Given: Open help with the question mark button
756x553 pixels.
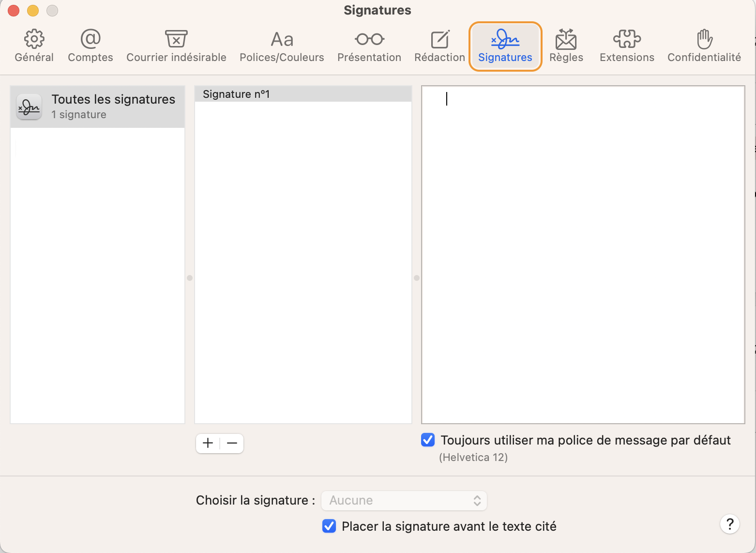Looking at the screenshot, I should (x=730, y=524).
